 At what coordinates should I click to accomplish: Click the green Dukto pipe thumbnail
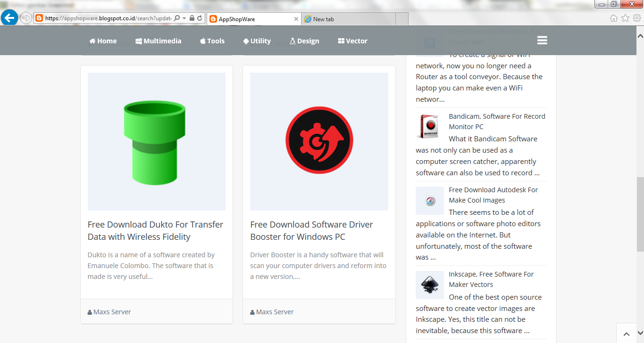157,141
